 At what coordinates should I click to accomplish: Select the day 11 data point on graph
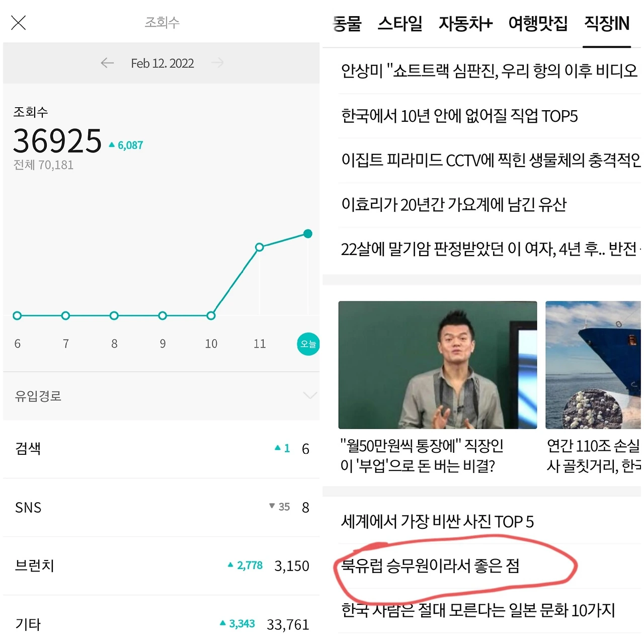point(260,247)
